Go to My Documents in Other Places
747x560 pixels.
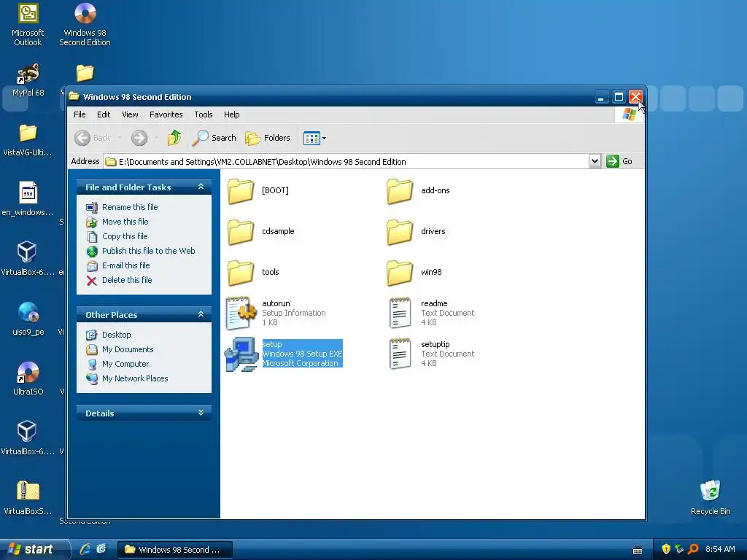(128, 349)
